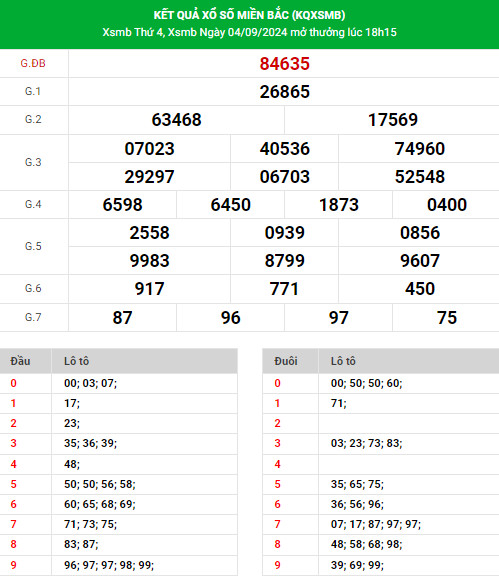Screen dimensions: 499x577
Task: Click the Xsmb Thứ 4 date subtitle
Action: coord(250,32)
